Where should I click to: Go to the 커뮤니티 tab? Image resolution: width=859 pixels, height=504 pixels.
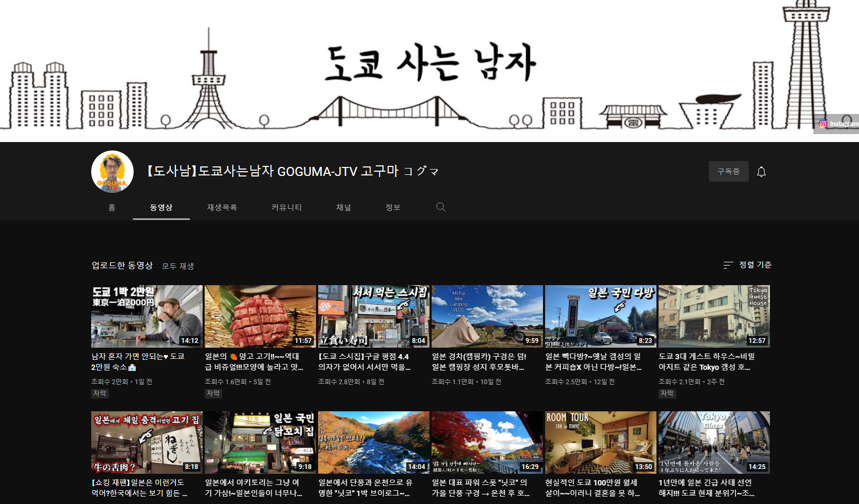(286, 207)
